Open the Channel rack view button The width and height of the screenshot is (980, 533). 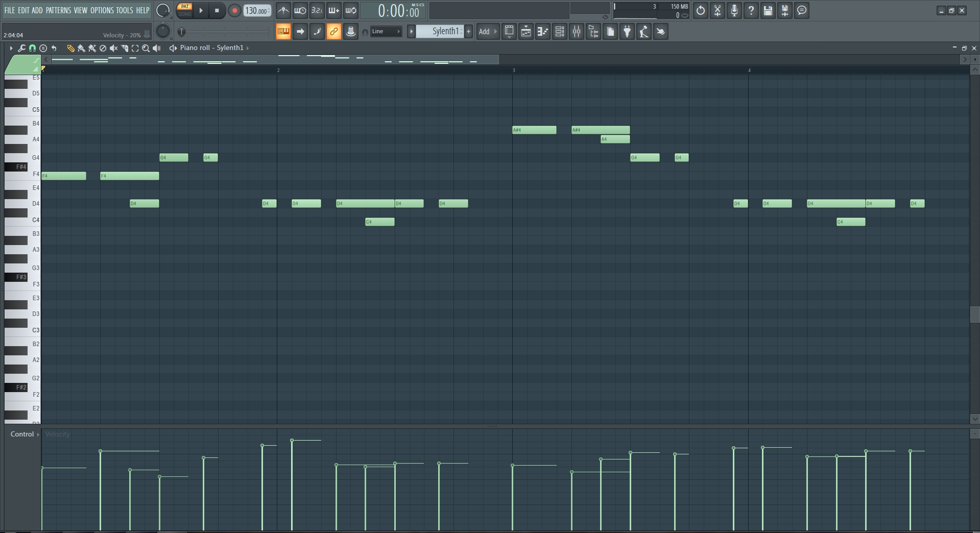coord(560,32)
